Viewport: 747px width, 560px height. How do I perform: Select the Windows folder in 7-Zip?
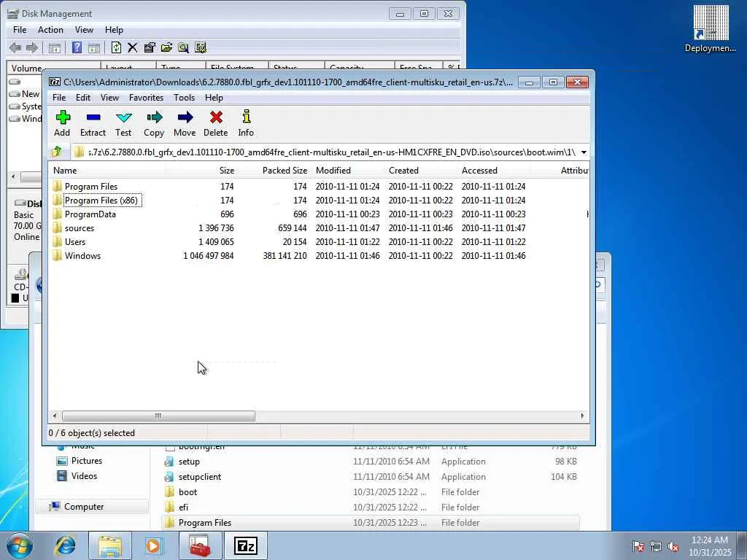click(82, 255)
